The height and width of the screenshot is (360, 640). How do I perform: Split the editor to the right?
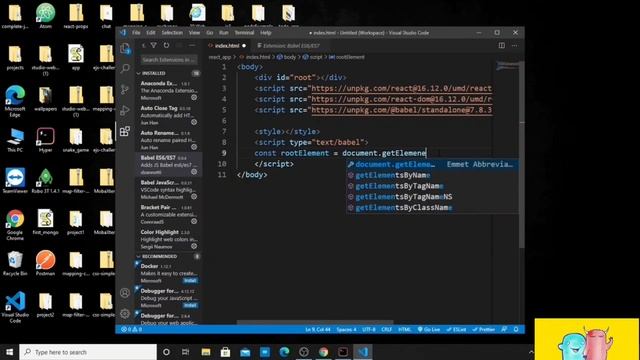502,45
